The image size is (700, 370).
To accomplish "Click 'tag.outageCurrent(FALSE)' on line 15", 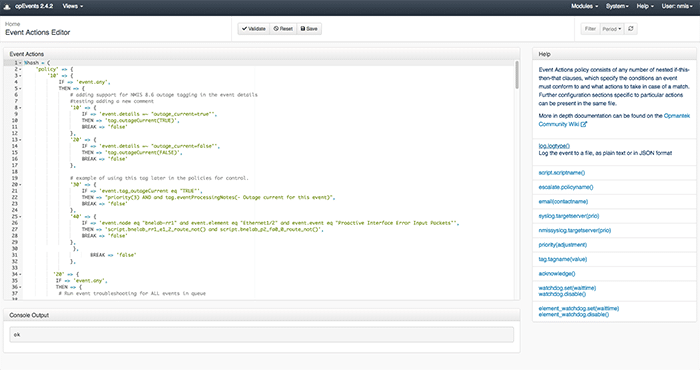I will (144, 153).
